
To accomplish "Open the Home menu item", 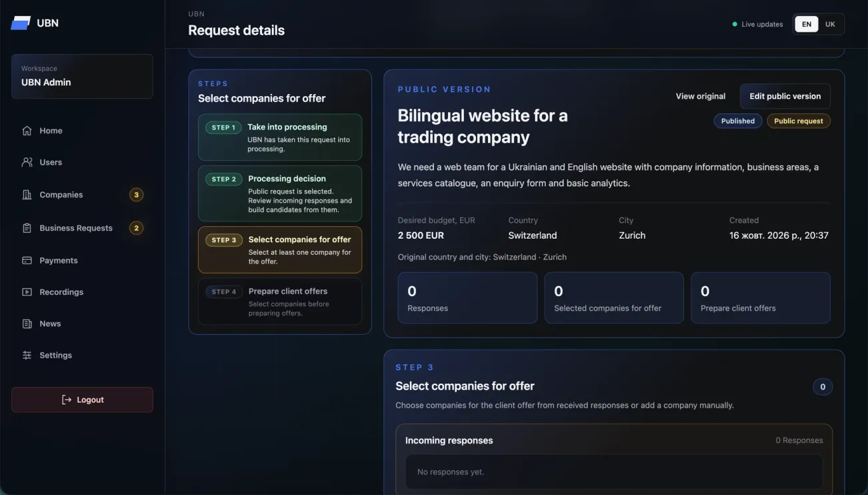I will coord(82,131).
